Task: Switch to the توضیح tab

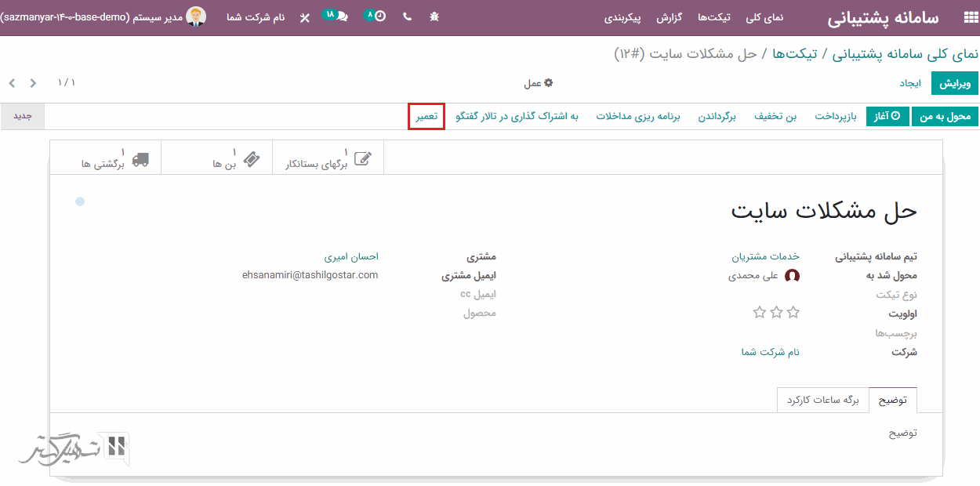Action: [893, 400]
